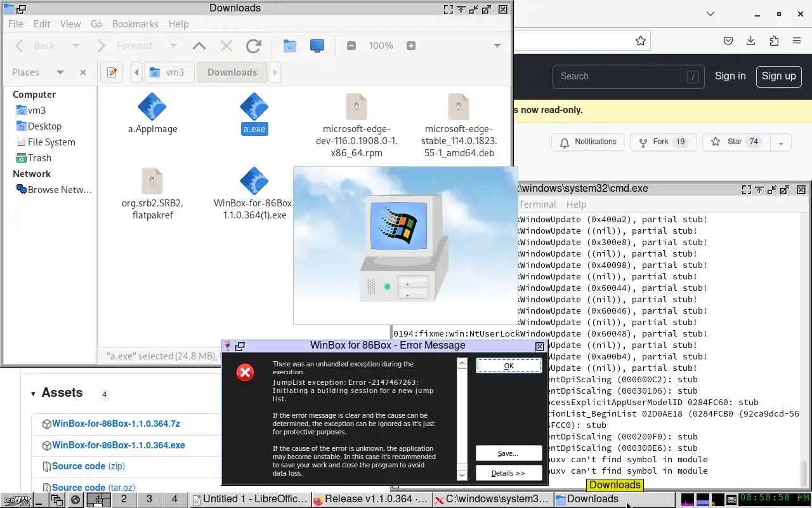Open the Go menu in file manager
This screenshot has width=812, height=508.
pos(96,23)
